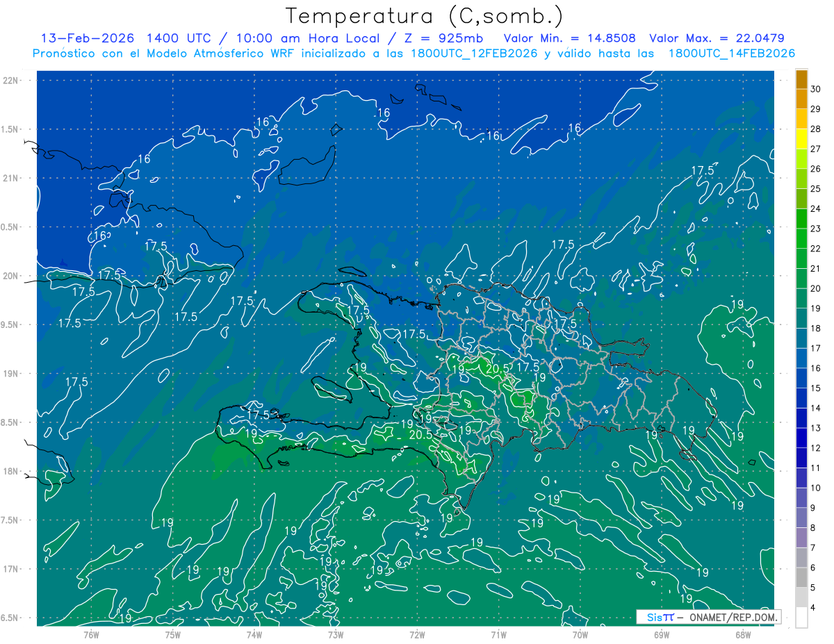Click the "76W" longitude axis label
Screen dimensions: 834x644
(91, 634)
